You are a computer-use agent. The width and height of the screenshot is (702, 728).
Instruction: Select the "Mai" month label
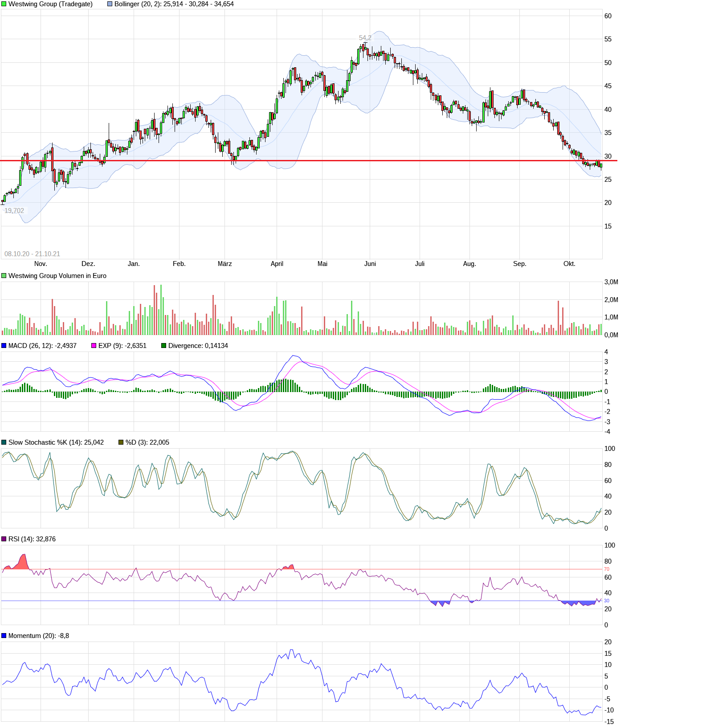click(x=322, y=264)
